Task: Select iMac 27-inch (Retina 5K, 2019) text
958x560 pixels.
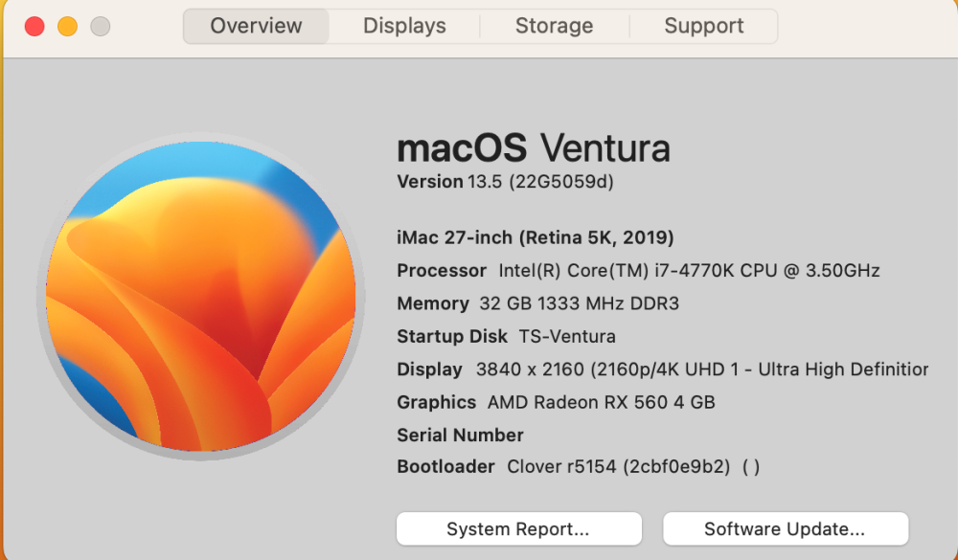Action: (x=536, y=237)
